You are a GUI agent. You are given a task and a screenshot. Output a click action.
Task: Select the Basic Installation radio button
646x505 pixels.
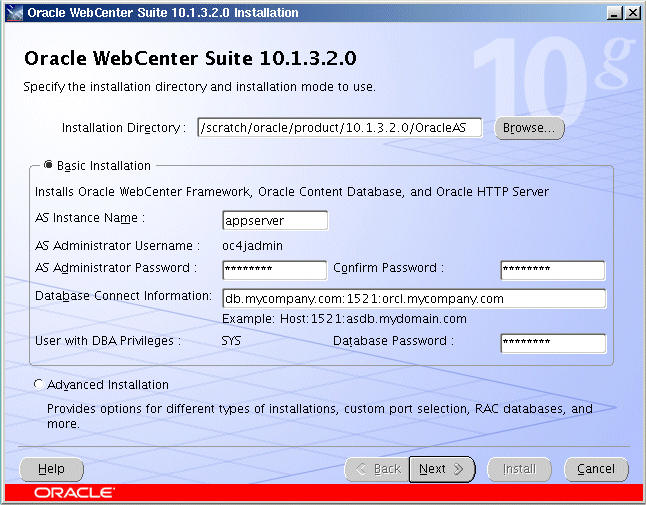[48, 165]
